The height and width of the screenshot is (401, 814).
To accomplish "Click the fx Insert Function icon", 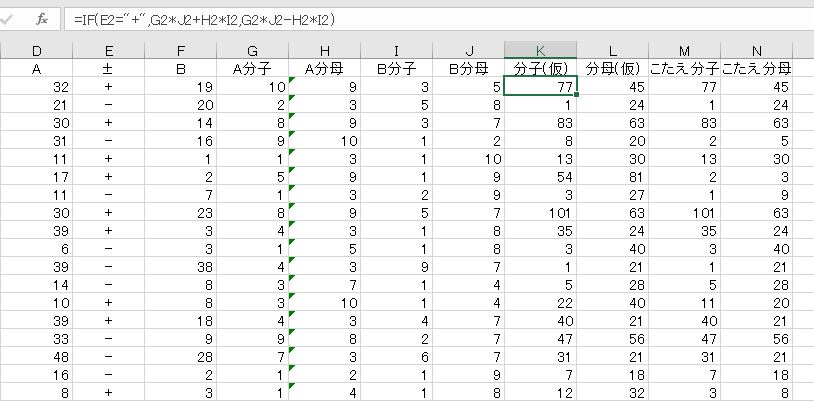I will (x=42, y=20).
